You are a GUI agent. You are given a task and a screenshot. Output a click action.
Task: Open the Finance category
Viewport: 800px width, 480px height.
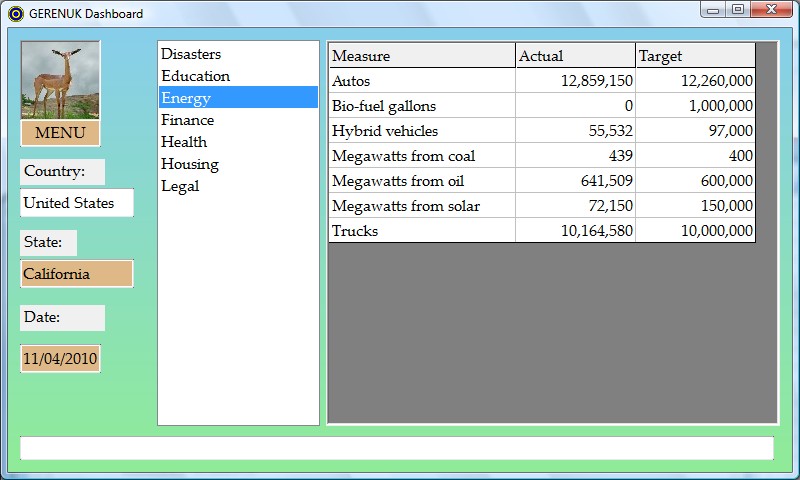click(x=188, y=120)
